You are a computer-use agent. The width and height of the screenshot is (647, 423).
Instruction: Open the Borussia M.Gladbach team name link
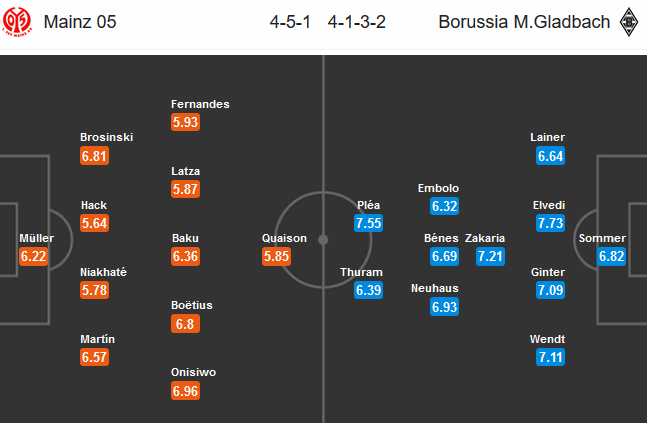524,22
